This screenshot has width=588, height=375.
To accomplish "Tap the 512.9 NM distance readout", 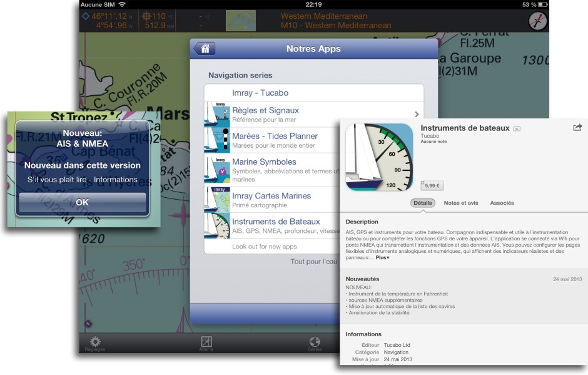I will point(160,26).
